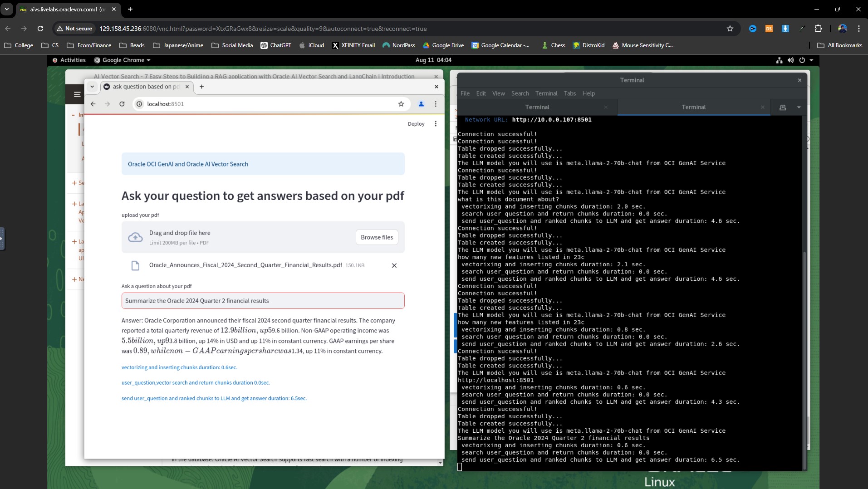868x489 pixels.
Task: Open the College bookmarks folder
Action: pyautogui.click(x=19, y=45)
